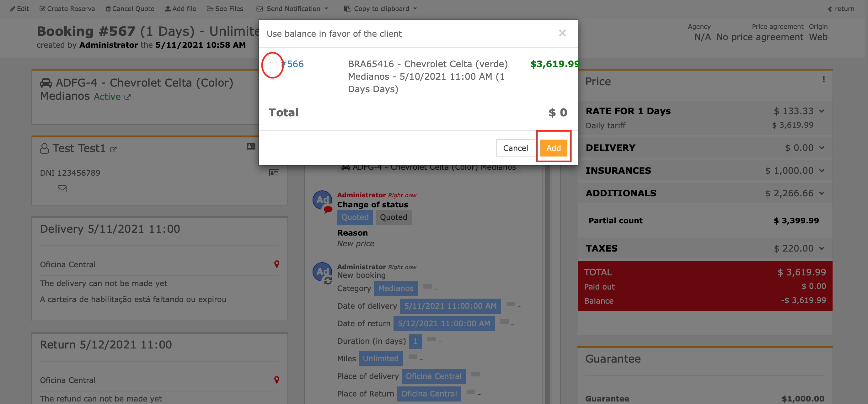The height and width of the screenshot is (404, 868).
Task: Click Date of delivery value badge
Action: [450, 306]
